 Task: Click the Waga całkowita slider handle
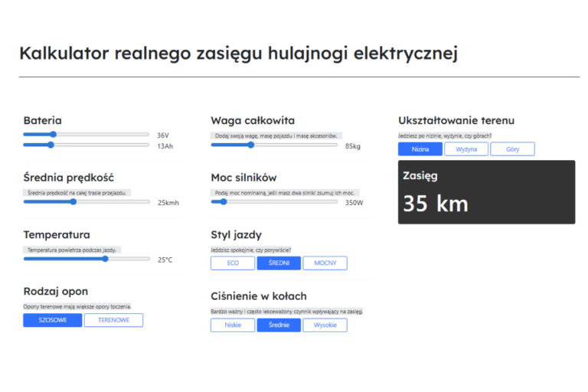251,145
